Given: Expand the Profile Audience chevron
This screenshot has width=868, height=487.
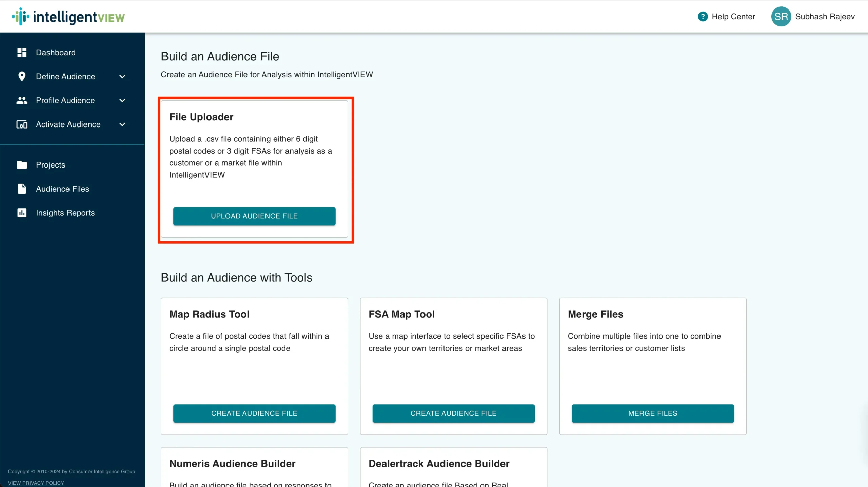Looking at the screenshot, I should 122,101.
